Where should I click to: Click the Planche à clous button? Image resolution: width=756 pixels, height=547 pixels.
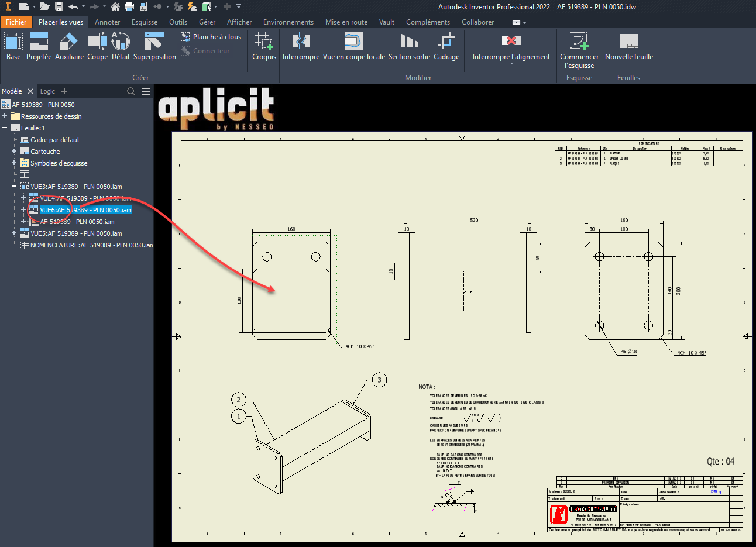(x=211, y=37)
